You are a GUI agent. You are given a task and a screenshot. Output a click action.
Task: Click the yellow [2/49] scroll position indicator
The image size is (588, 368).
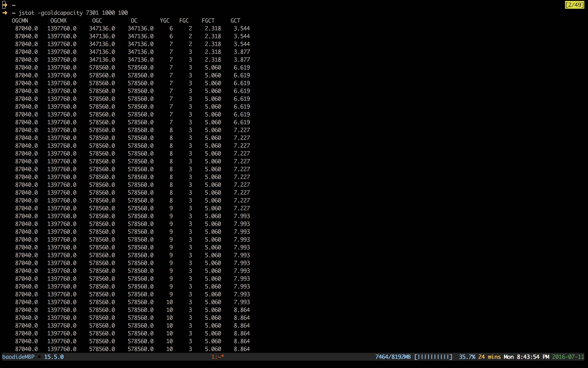574,5
